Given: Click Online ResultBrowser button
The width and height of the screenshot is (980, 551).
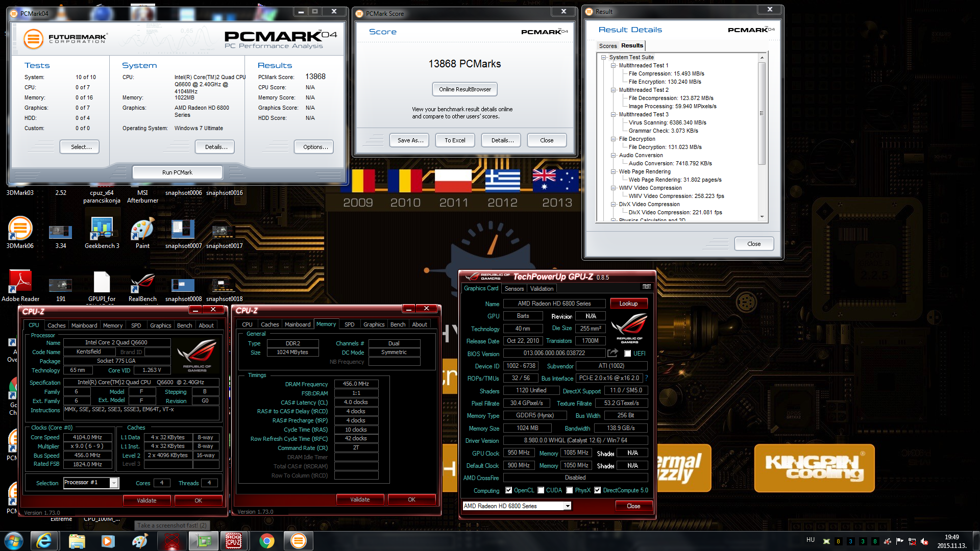Looking at the screenshot, I should tap(464, 89).
